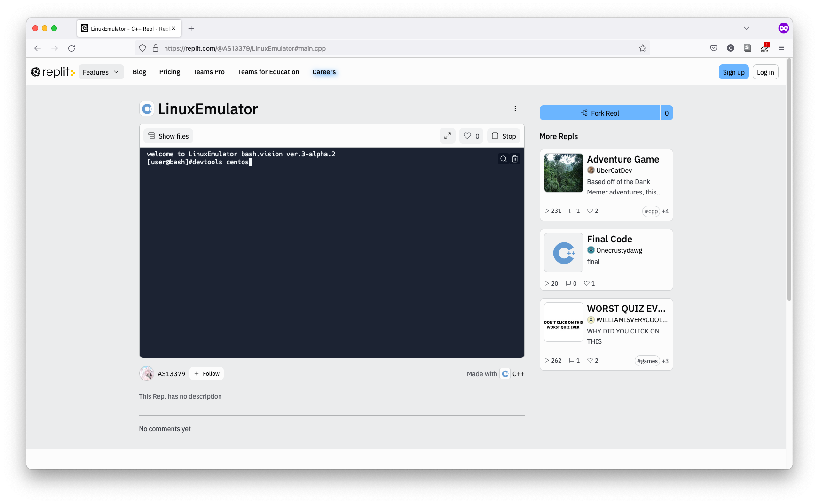This screenshot has height=504, width=819.
Task: Go forward in browser history
Action: (55, 48)
